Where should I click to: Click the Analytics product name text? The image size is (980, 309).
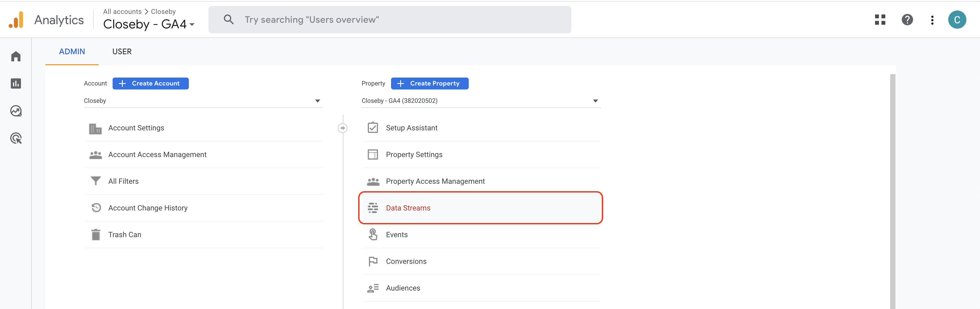[59, 20]
